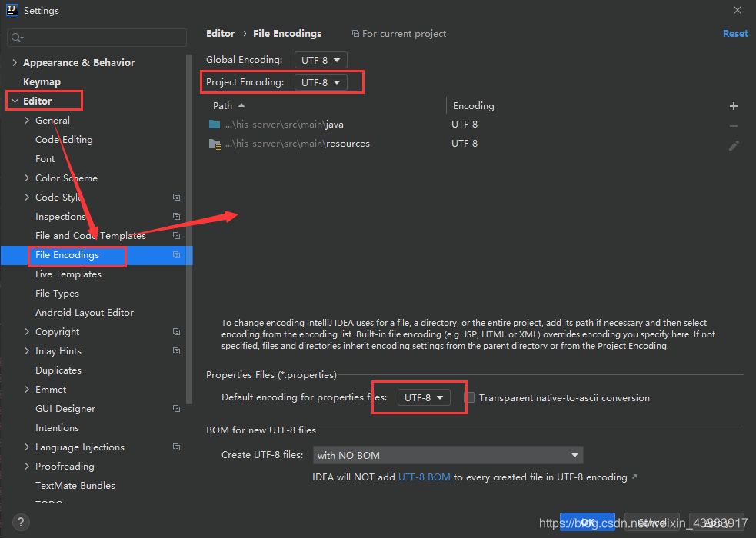Open TextMate Bundles settings page
Viewport: 756px width, 538px height.
75,486
